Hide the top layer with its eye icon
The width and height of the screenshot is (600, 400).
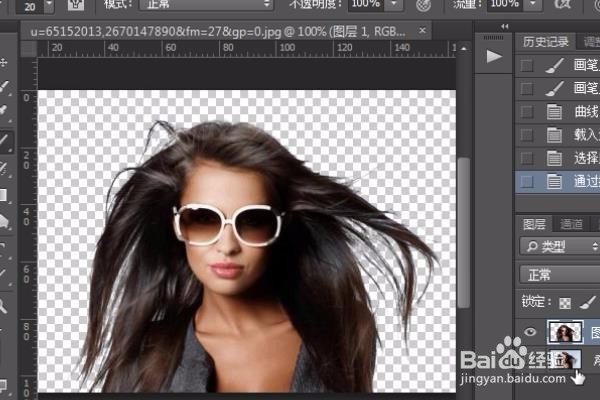coord(530,331)
